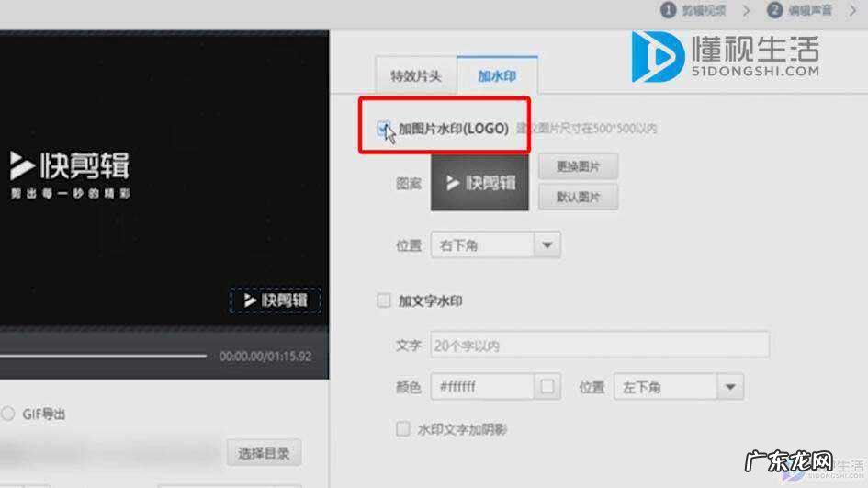Open the image watermark 位置 dropdown 右下角
The height and width of the screenshot is (488, 868).
click(495, 244)
